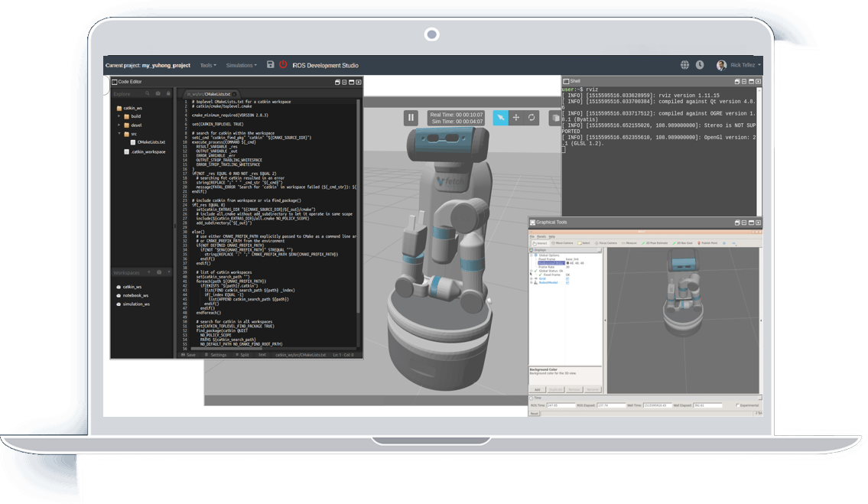
Task: Select the Fixed Frame property row in rviz
Action: tap(565, 259)
